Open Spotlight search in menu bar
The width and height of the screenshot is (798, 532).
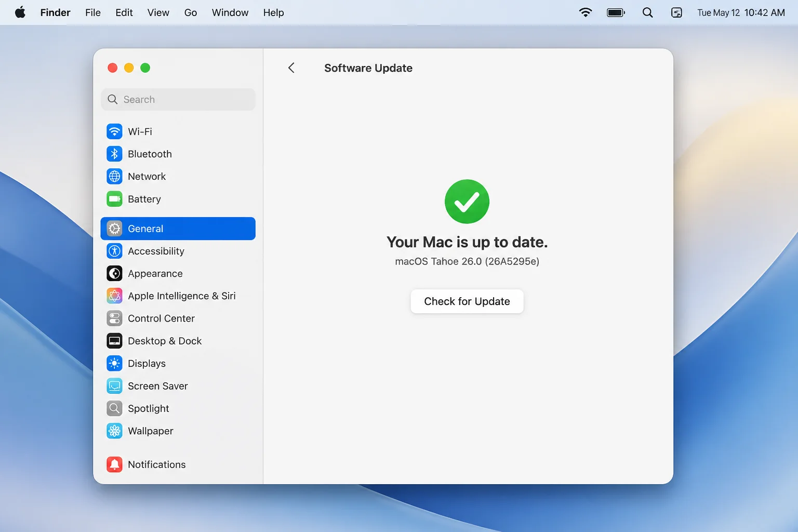[647, 12]
